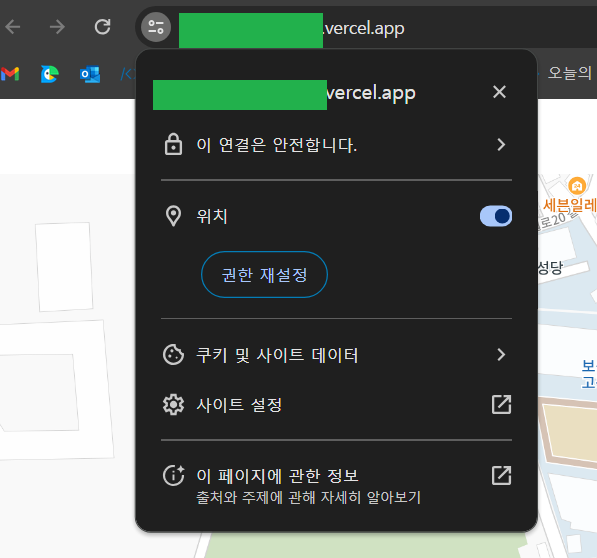Go forward to next page
The height and width of the screenshot is (558, 597).
point(57,27)
